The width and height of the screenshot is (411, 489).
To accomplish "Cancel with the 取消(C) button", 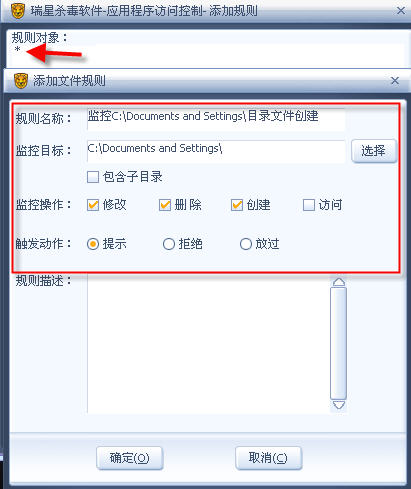I will (x=269, y=458).
